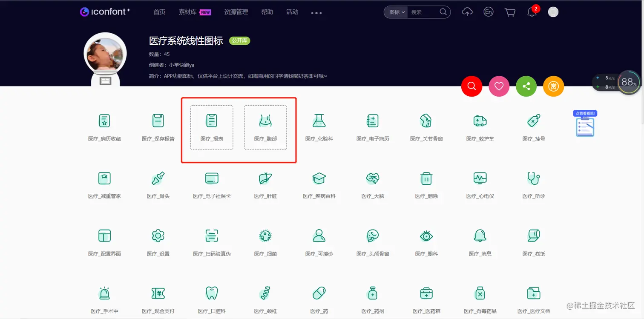This screenshot has height=319, width=644.
Task: Click the astronaut profile picture
Action: 105,59
